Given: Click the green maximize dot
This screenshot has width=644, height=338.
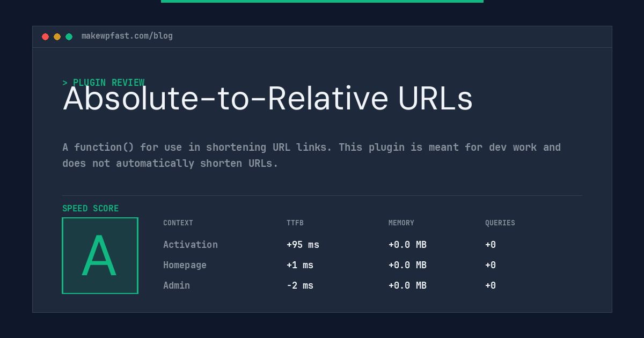Looking at the screenshot, I should click(69, 36).
